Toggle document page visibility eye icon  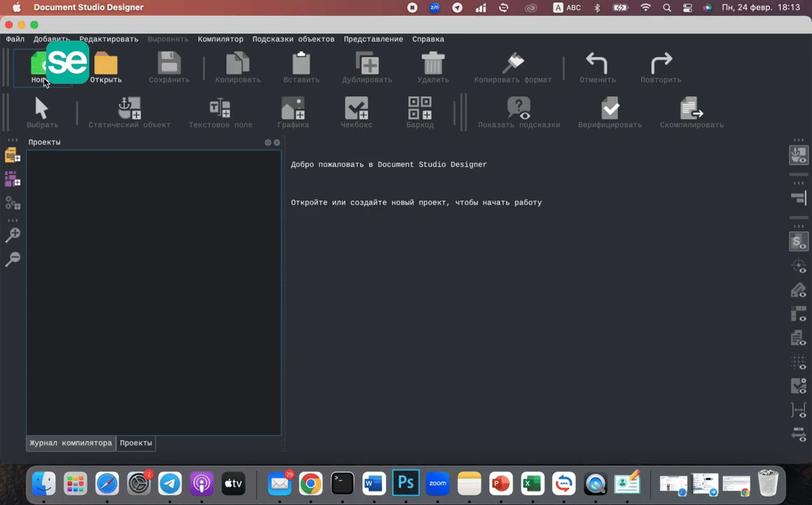point(799,337)
